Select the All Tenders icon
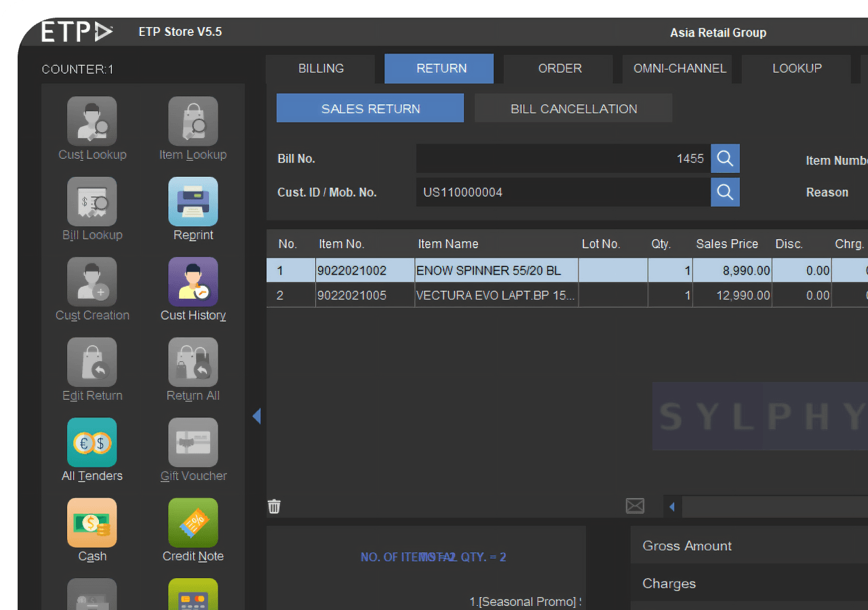The image size is (868, 610). click(x=92, y=443)
